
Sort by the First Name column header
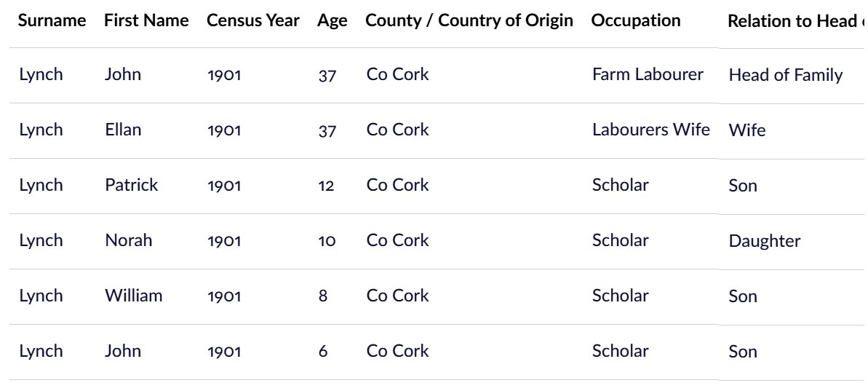pyautogui.click(x=146, y=20)
